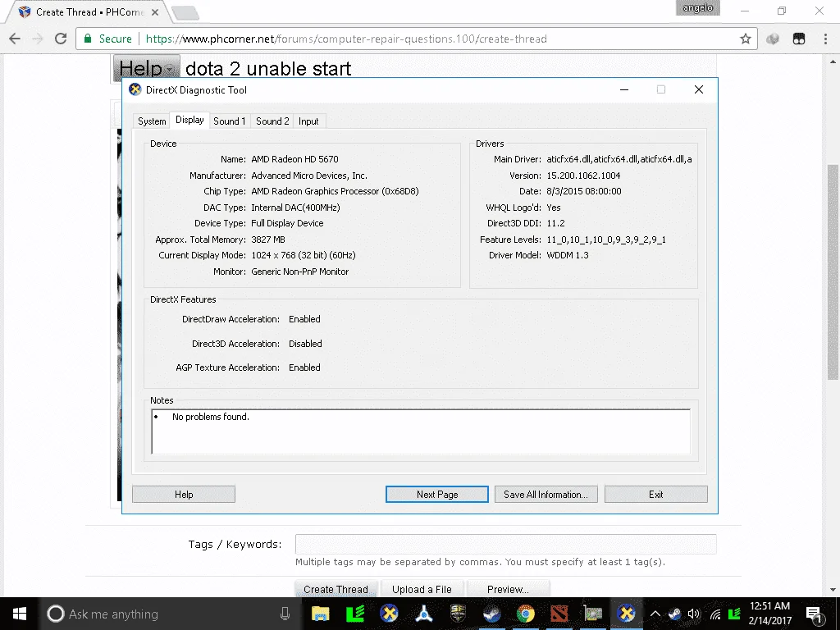The width and height of the screenshot is (840, 630).
Task: Click the DirectX Diagnostic Tool title icon
Action: 135,90
